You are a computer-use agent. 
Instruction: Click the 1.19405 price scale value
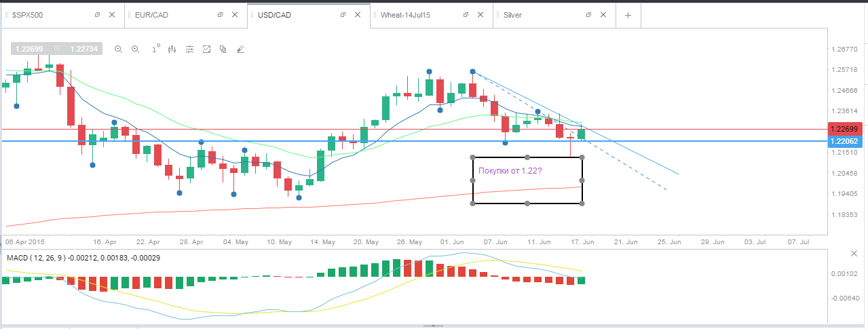[x=844, y=194]
